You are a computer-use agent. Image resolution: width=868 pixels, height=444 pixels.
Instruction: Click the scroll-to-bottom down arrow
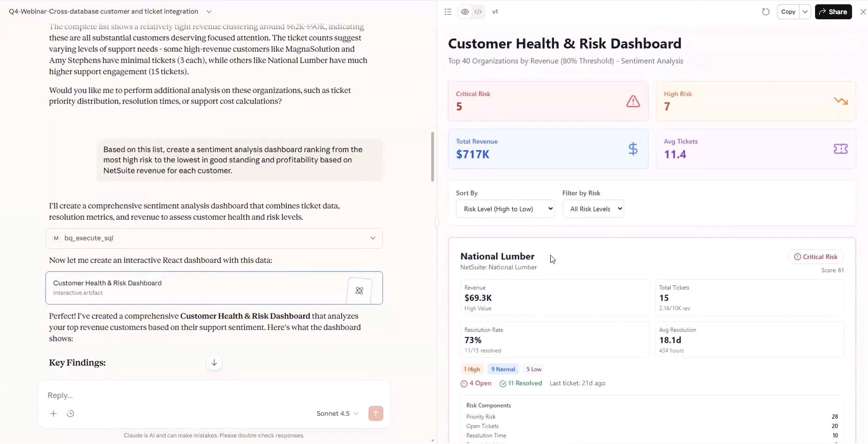coord(214,363)
